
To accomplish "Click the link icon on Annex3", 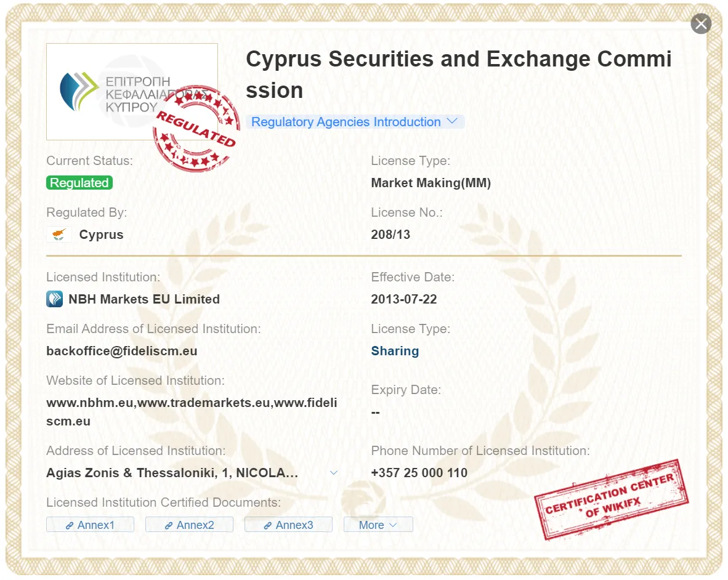I will [267, 525].
